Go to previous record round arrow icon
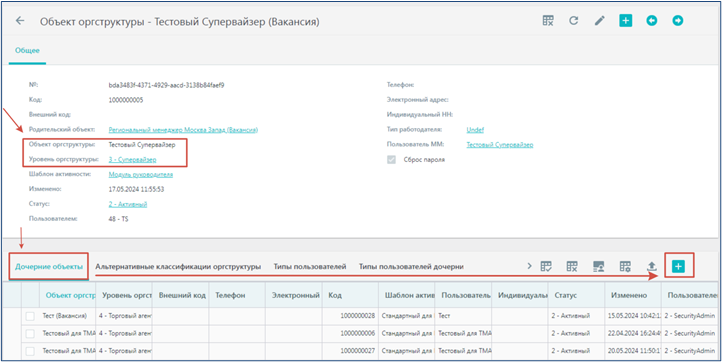 pos(651,21)
